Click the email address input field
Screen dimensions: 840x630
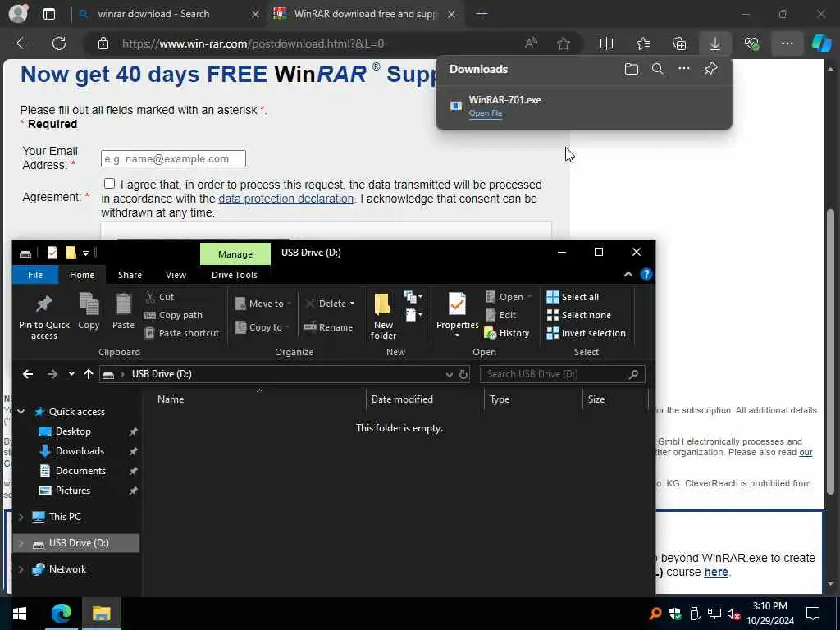pos(173,158)
